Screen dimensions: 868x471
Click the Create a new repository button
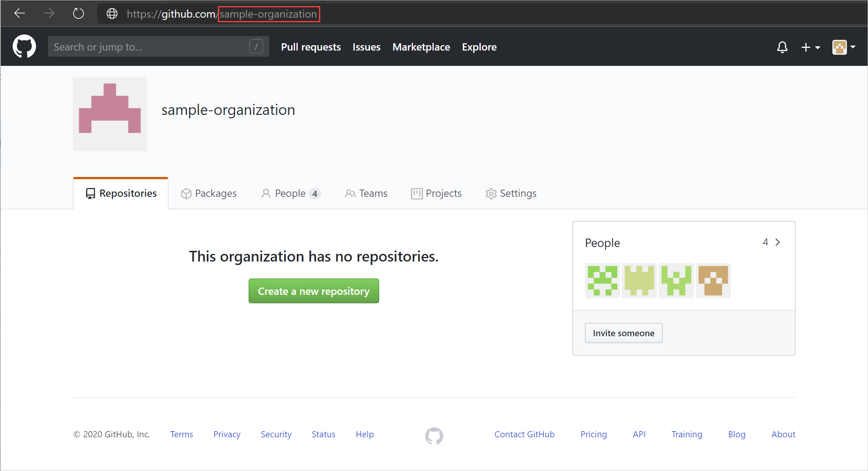314,291
